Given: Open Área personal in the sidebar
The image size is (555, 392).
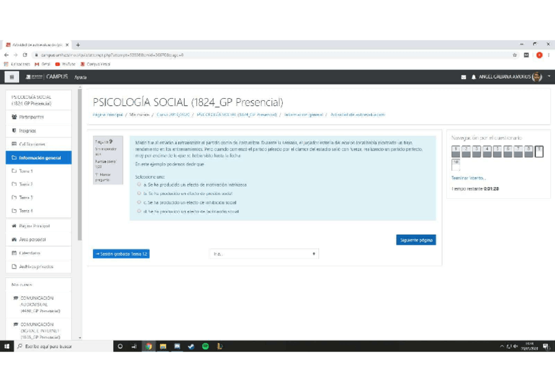Looking at the screenshot, I should pos(39,239).
